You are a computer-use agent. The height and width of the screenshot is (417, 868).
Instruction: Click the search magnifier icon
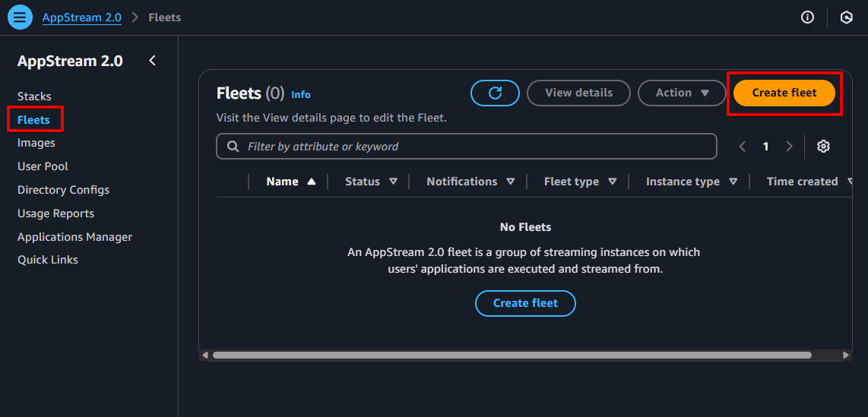tap(233, 147)
